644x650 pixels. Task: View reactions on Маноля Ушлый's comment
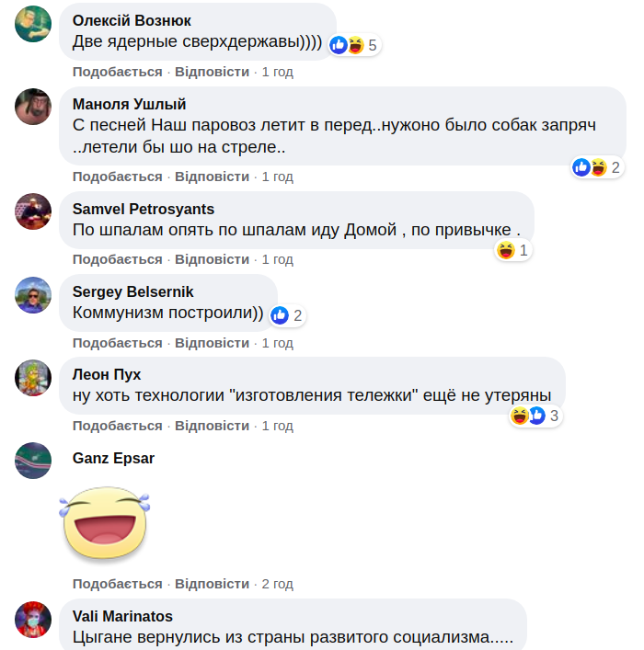point(597,167)
